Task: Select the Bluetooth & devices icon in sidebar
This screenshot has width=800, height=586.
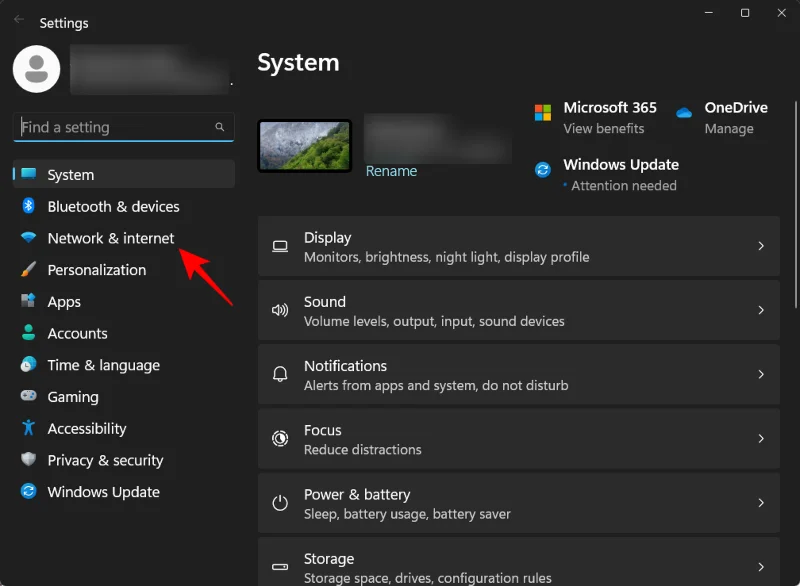Action: (x=26, y=206)
